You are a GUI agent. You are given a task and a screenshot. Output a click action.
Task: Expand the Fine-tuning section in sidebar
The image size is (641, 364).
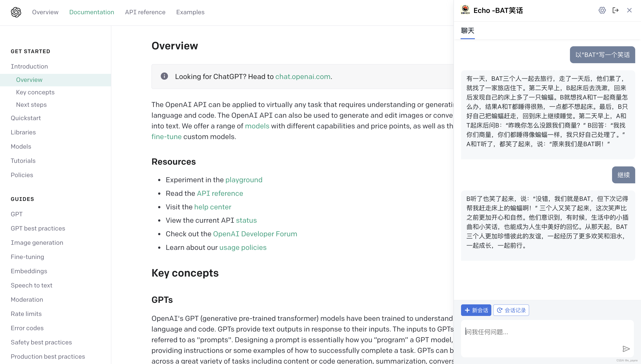(x=27, y=257)
